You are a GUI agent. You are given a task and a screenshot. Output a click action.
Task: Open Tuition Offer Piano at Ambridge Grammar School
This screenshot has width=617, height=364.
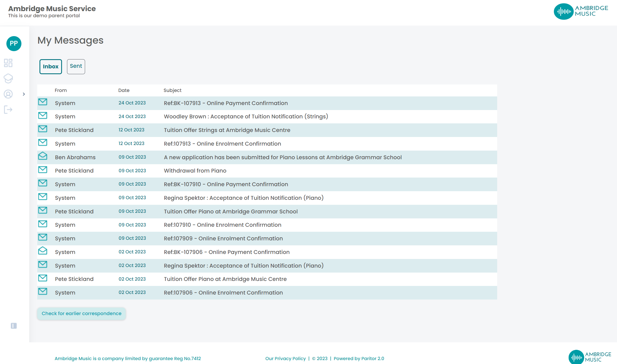click(231, 212)
